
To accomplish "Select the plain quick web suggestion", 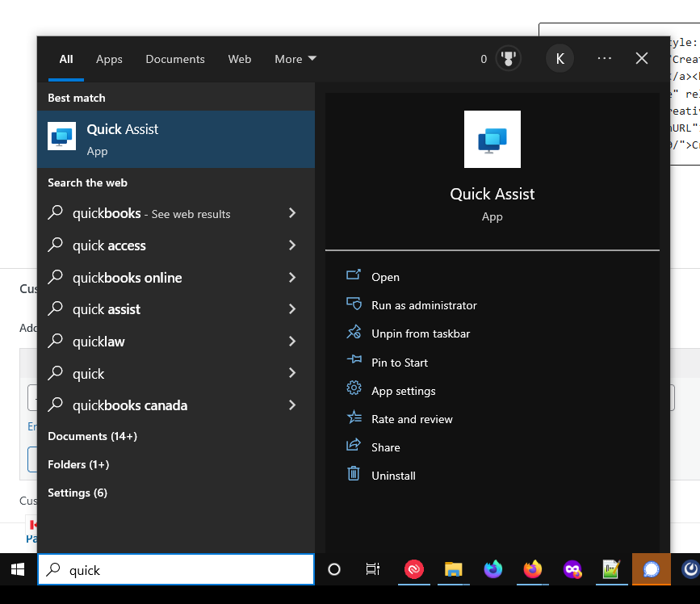I will (176, 374).
